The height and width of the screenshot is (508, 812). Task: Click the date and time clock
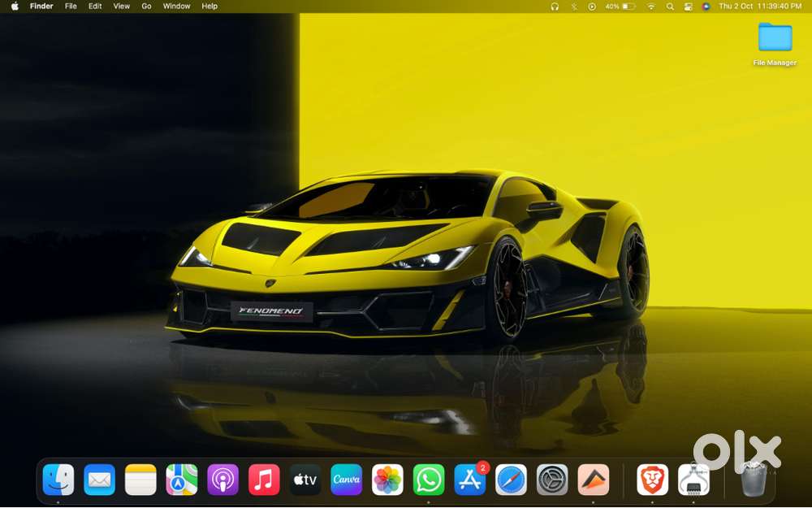click(x=760, y=7)
